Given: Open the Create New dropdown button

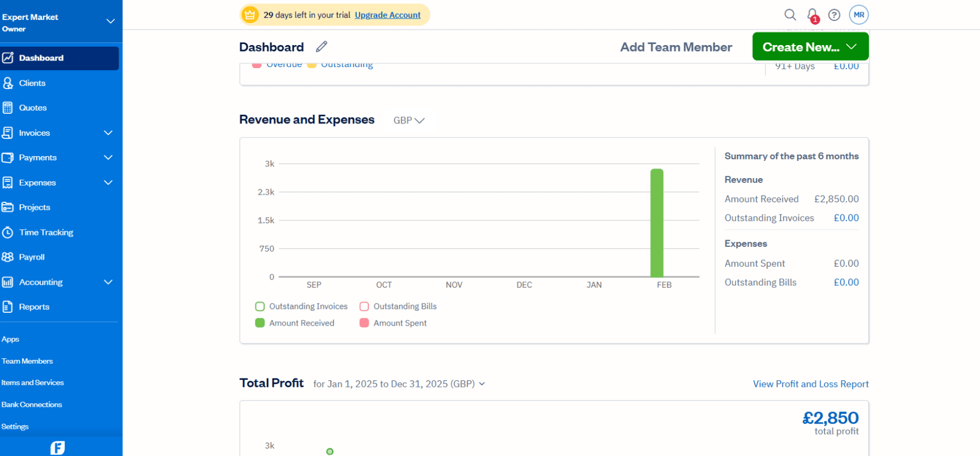Looking at the screenshot, I should 810,47.
